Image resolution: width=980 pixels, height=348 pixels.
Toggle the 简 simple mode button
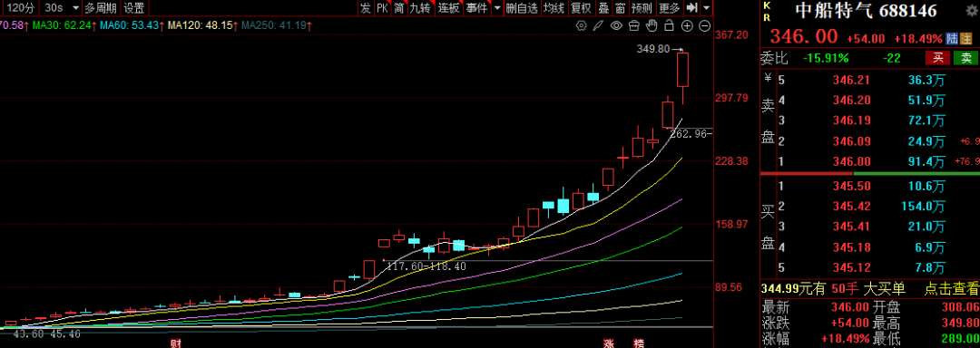coord(398,8)
